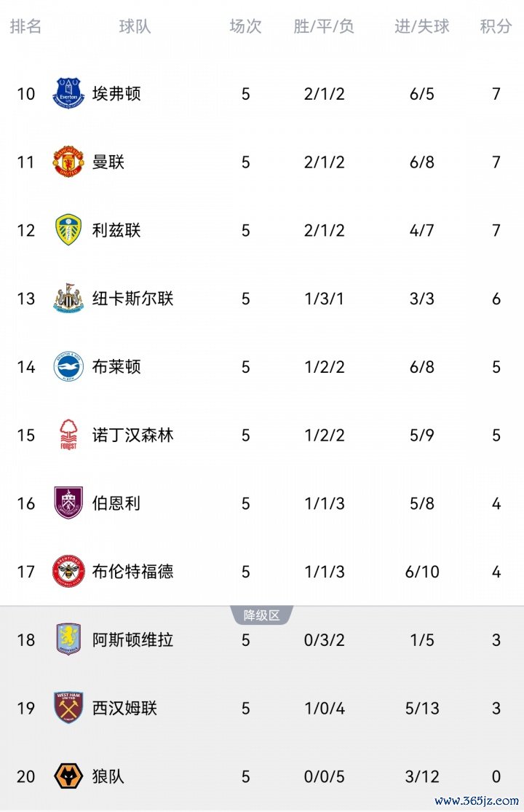This screenshot has width=524, height=812.
Task: Click the 降级区 relegation zone label
Action: coord(261,615)
